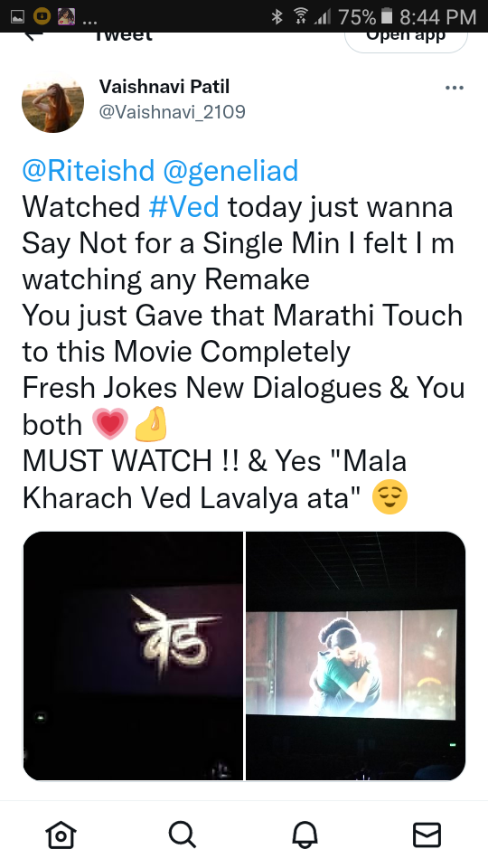Tap the Vaishnavi Patil display name
Image resolution: width=488 pixels, height=868 pixels.
pos(164,87)
